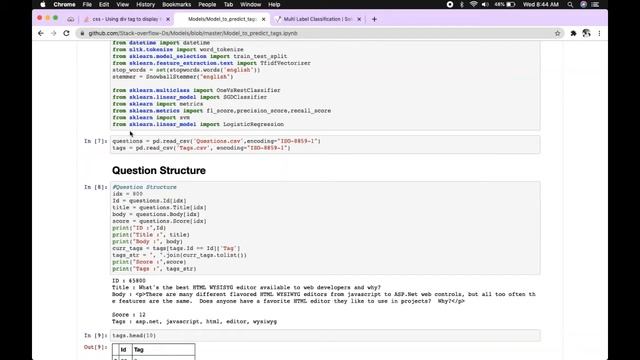The width and height of the screenshot is (640, 360).
Task: Click the clock showing Wed 8:44 AM
Action: point(540,4)
